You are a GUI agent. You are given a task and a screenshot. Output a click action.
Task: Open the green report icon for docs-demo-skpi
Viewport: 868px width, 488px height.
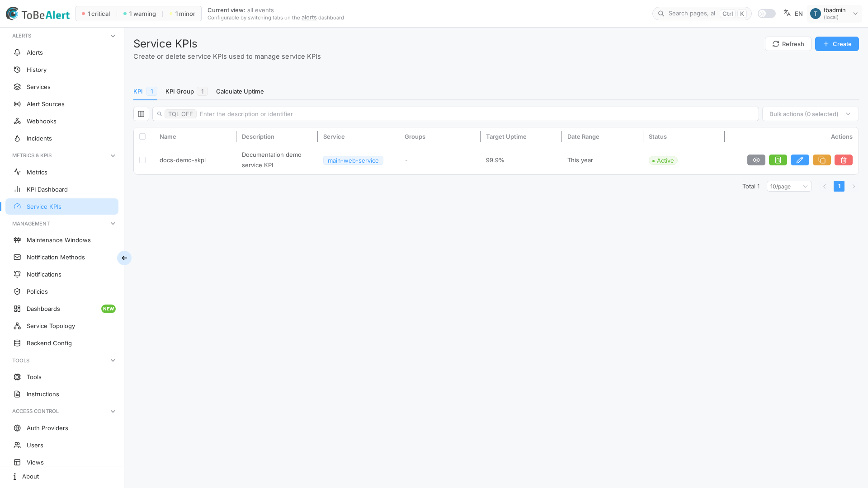[778, 160]
